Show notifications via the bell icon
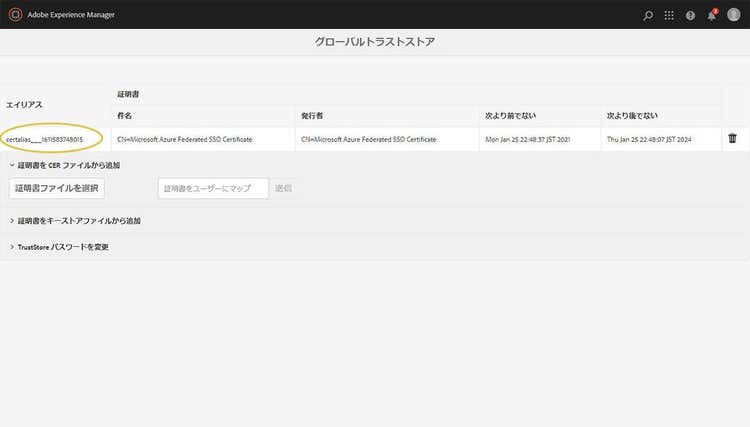The image size is (750, 427). tap(711, 15)
